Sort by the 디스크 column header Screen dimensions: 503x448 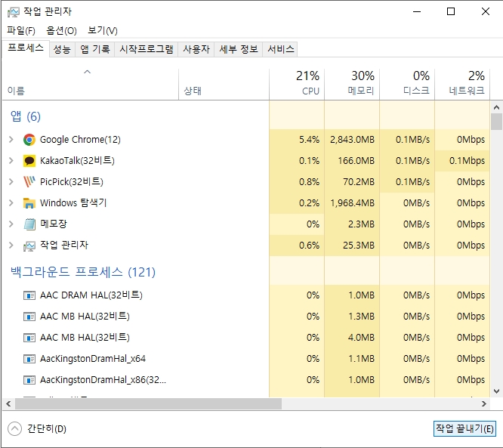tap(407, 84)
